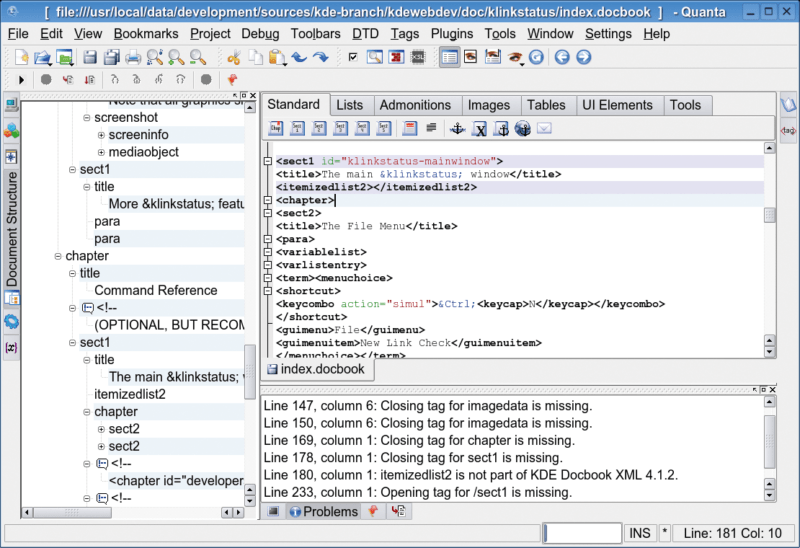This screenshot has width=800, height=548.
Task: Click the XSL icon in main toolbar
Action: click(x=418, y=57)
